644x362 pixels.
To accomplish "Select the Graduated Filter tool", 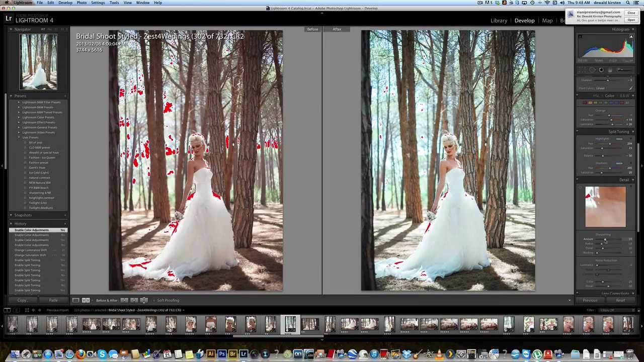I will pos(610,70).
